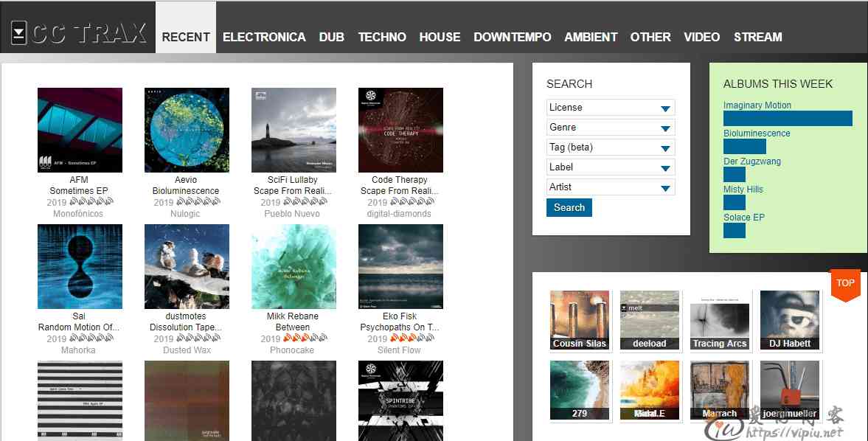Open the Imaginary Motion album link

click(x=757, y=105)
